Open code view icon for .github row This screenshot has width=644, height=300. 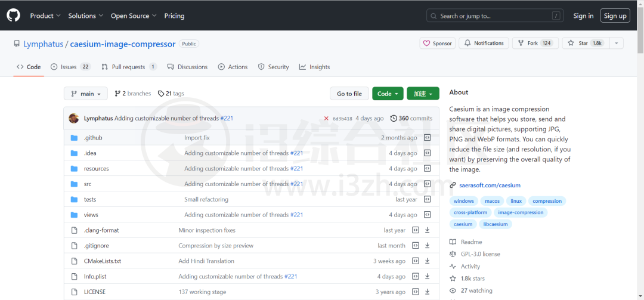[x=427, y=138]
